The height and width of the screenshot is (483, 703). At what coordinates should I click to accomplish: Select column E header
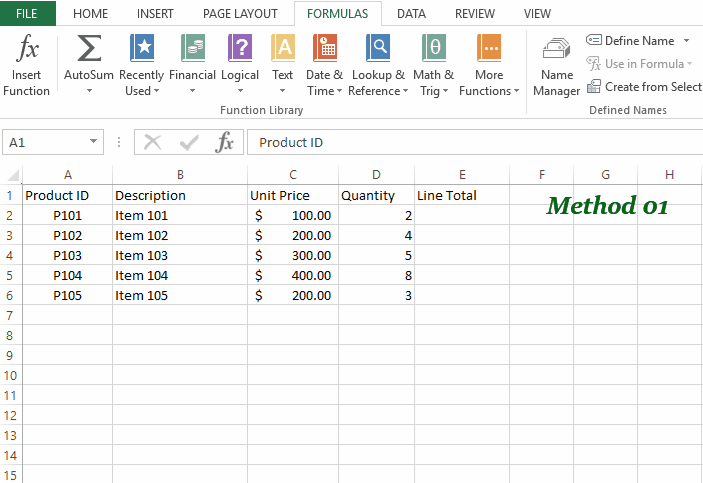462,175
